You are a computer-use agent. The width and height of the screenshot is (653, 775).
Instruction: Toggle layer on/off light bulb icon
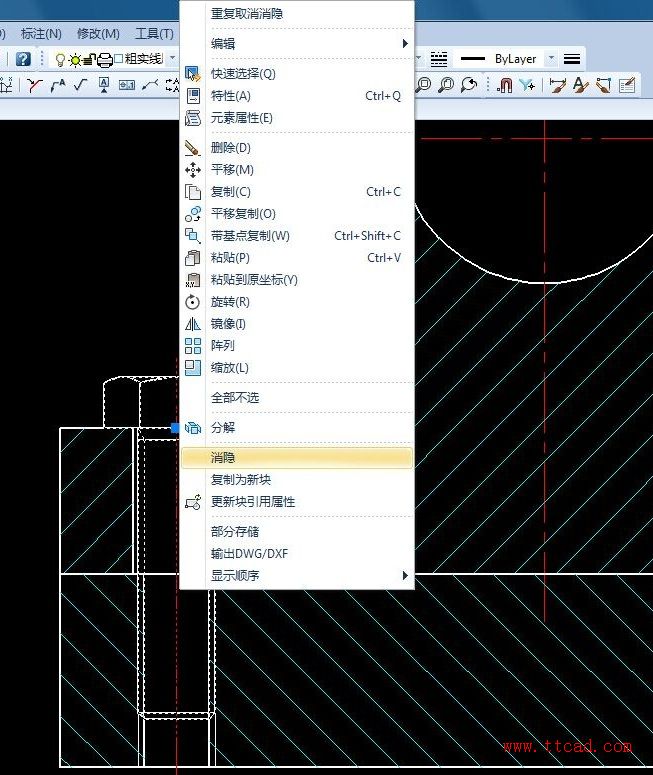pos(60,60)
